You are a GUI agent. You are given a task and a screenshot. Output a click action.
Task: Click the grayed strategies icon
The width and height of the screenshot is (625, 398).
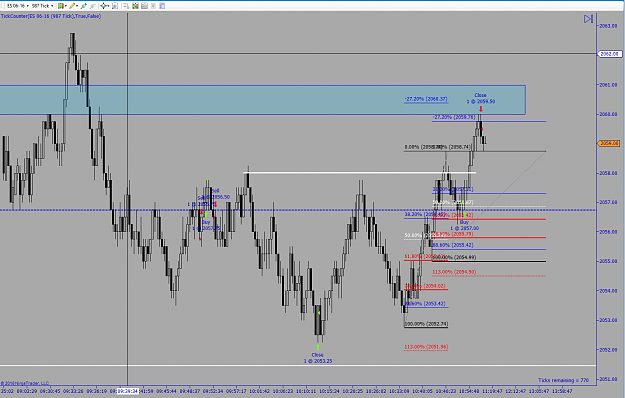153,6
